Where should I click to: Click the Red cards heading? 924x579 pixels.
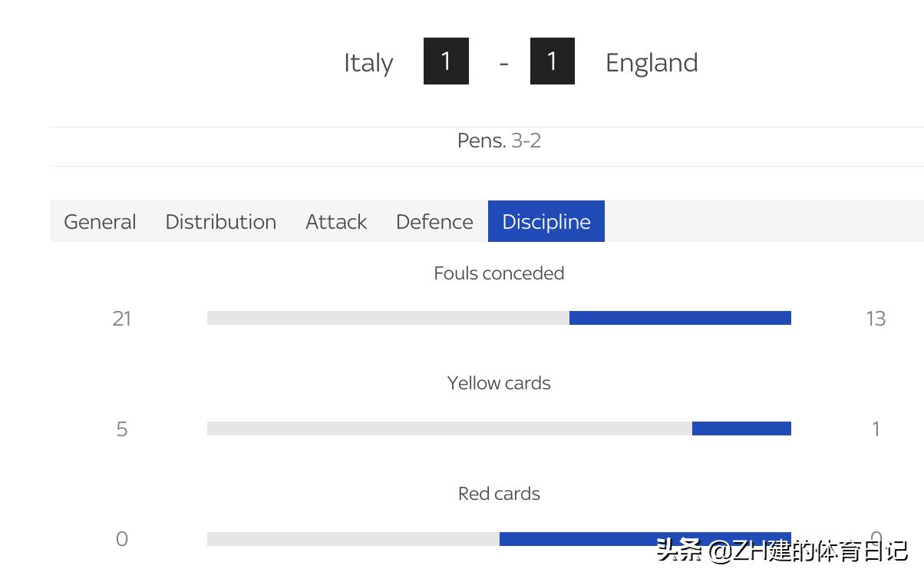coord(499,494)
